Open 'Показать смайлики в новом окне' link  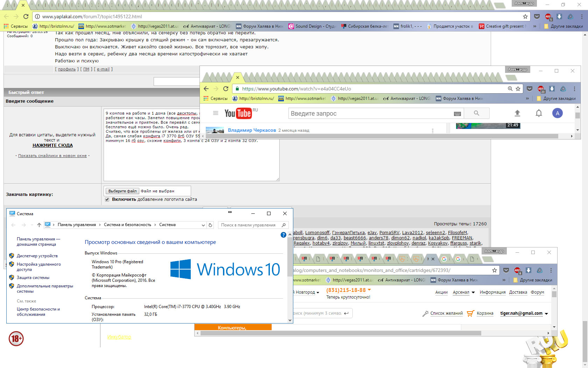tap(52, 156)
